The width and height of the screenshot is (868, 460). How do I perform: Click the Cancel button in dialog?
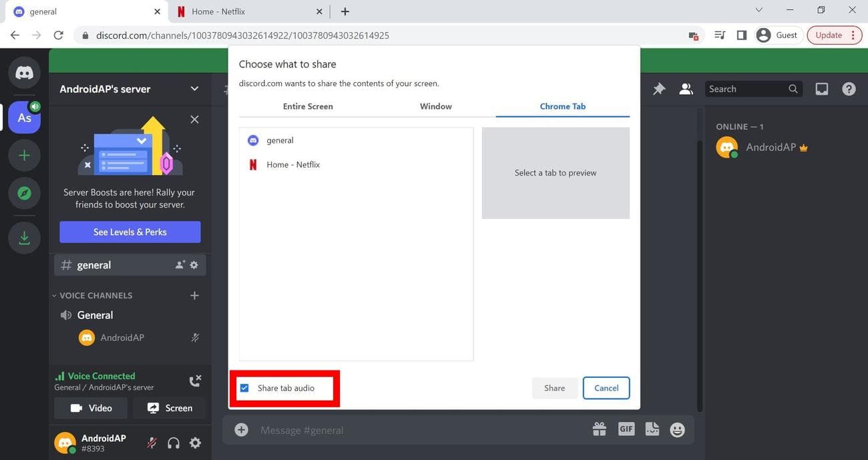pos(606,388)
